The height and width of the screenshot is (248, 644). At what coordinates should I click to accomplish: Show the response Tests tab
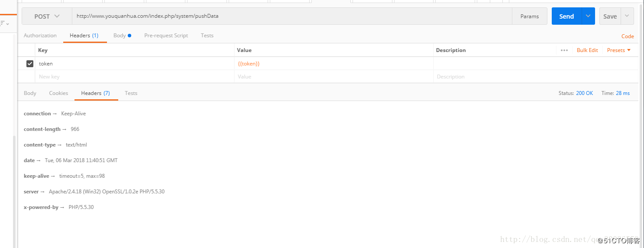(x=131, y=93)
